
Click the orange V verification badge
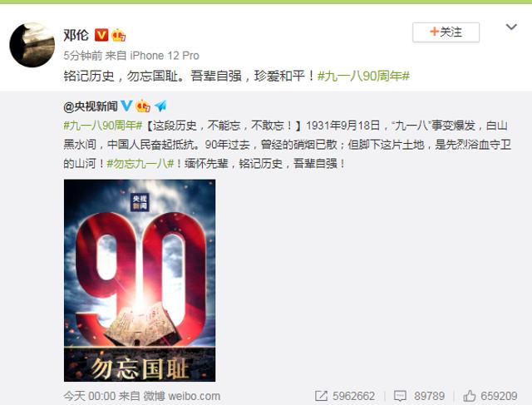point(101,35)
